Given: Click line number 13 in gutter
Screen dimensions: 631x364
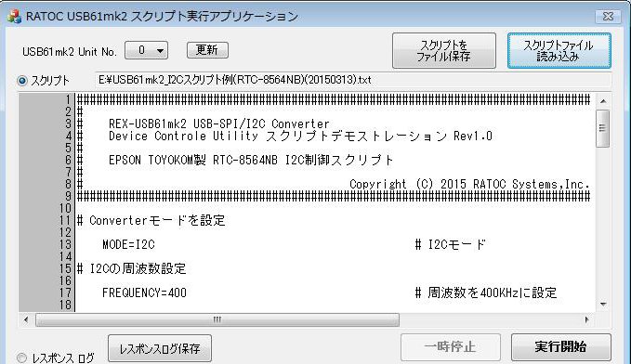Looking at the screenshot, I should click(x=65, y=244).
